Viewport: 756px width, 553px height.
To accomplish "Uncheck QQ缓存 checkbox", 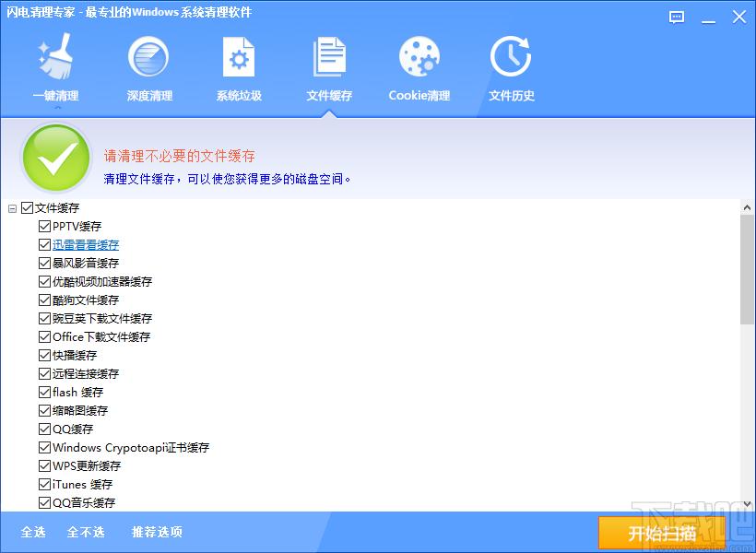I will click(44, 429).
